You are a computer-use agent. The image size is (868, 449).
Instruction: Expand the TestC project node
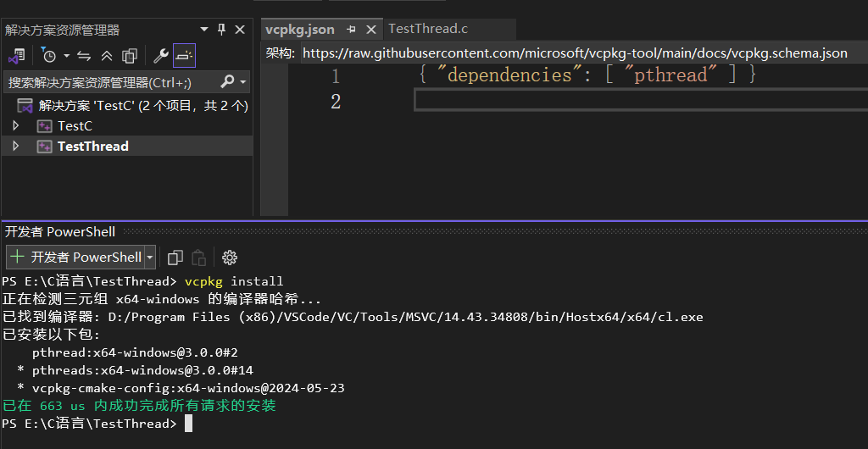point(15,126)
